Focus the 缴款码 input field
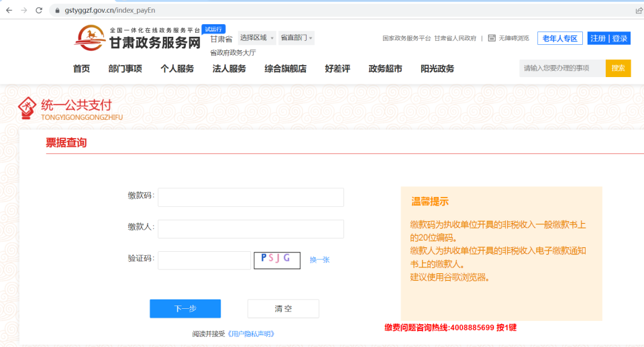The height and width of the screenshot is (347, 644). click(x=250, y=198)
